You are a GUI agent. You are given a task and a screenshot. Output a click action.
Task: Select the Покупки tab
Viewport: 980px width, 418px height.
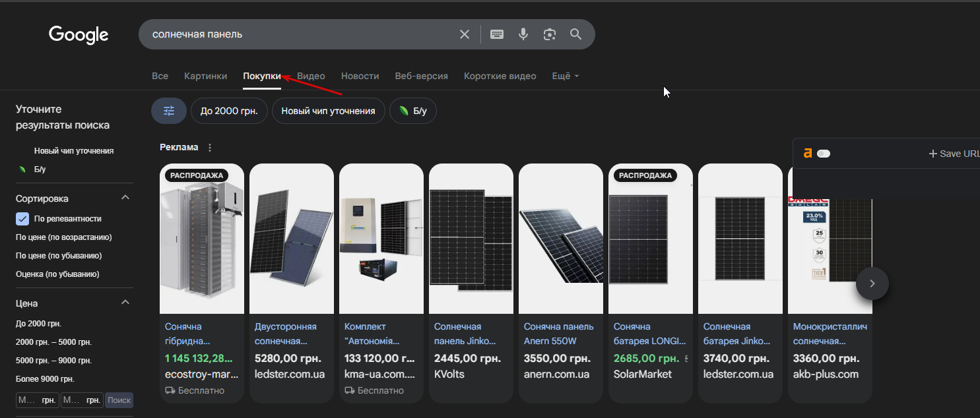(262, 76)
